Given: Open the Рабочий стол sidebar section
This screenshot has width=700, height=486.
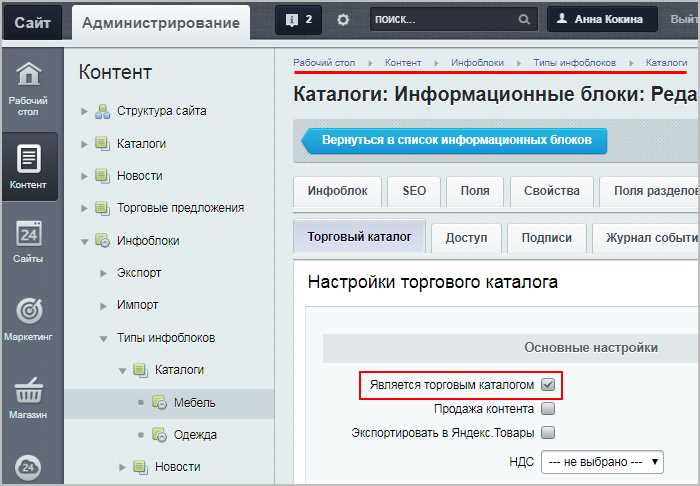Looking at the screenshot, I should click(28, 89).
